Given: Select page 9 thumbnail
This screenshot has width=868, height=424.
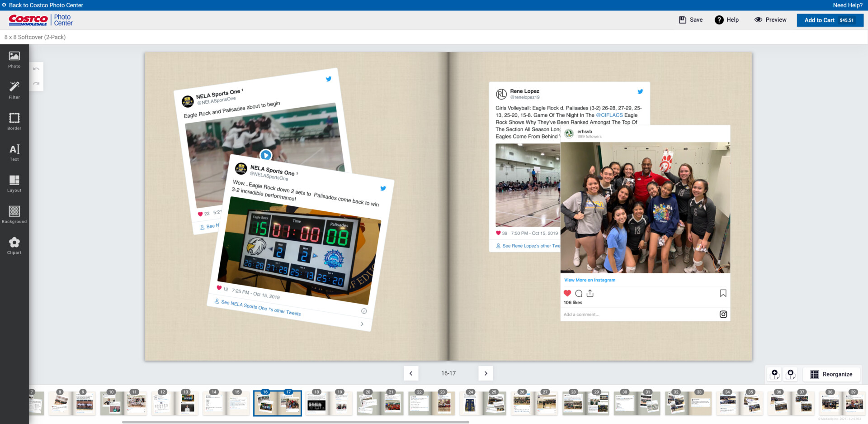Looking at the screenshot, I should [x=84, y=403].
